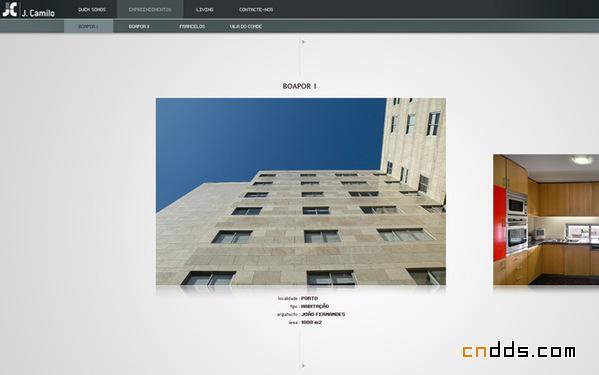This screenshot has width=599, height=375.
Task: Open the Empreendimentos menu item
Action: [x=150, y=10]
